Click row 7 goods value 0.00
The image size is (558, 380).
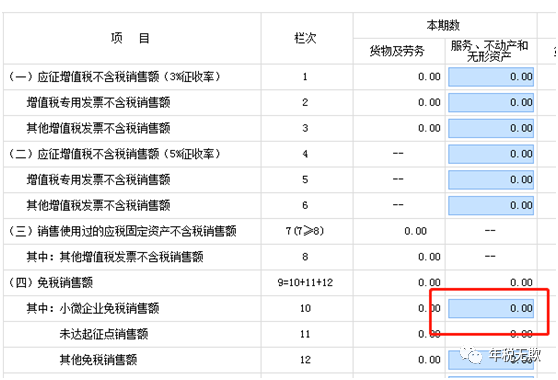[415, 231]
